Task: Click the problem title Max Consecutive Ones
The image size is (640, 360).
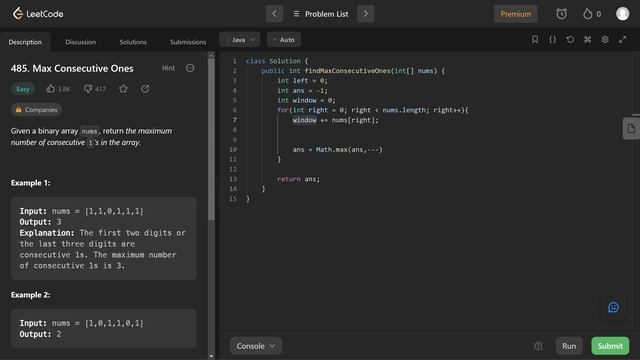Action: (72, 68)
